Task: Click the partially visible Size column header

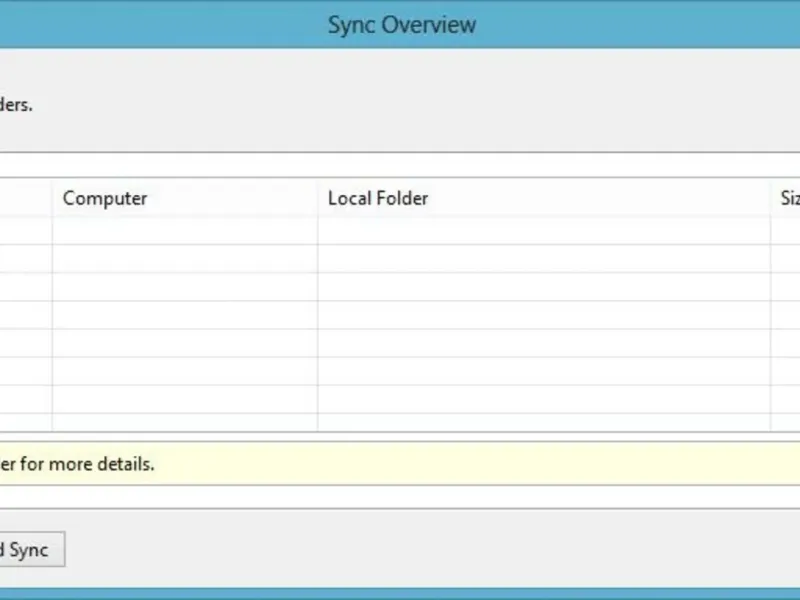Action: click(787, 198)
